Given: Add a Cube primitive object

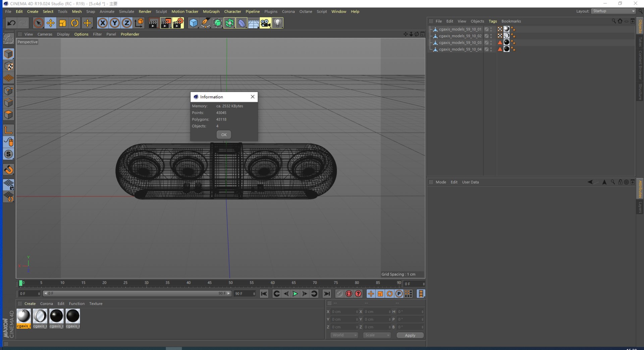Looking at the screenshot, I should tap(194, 23).
